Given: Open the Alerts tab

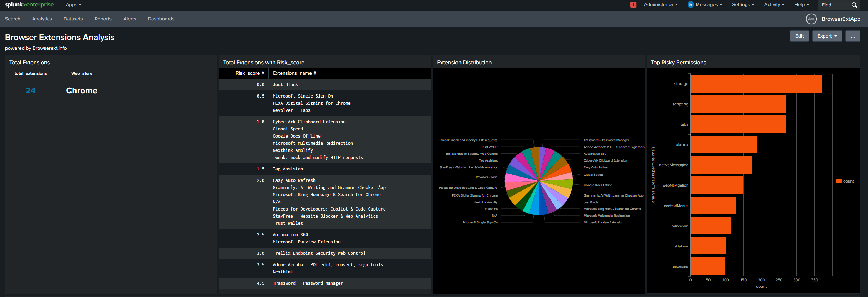Looking at the screenshot, I should point(130,19).
